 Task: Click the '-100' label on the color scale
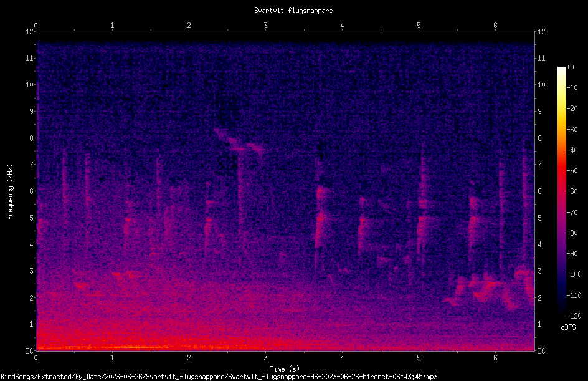click(574, 274)
